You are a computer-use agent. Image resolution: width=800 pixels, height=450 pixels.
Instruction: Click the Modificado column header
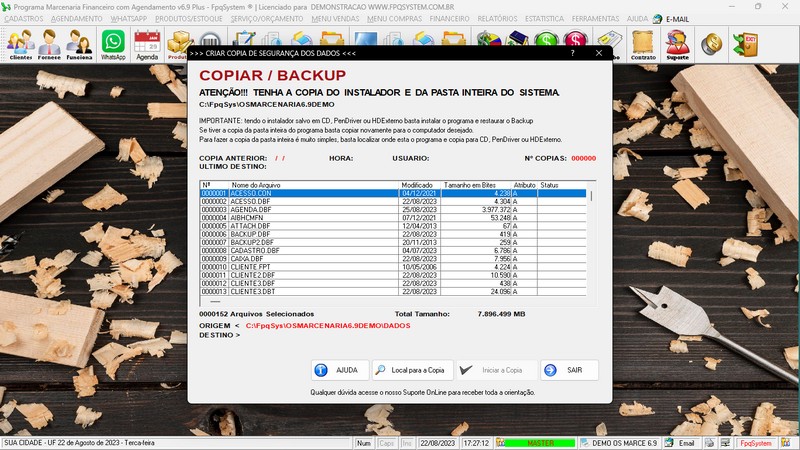tap(417, 185)
